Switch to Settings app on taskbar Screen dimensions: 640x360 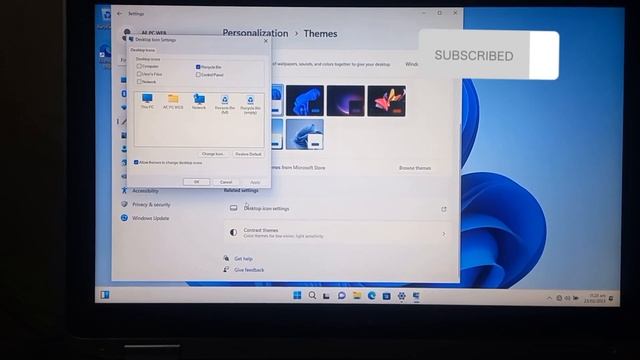(x=402, y=296)
